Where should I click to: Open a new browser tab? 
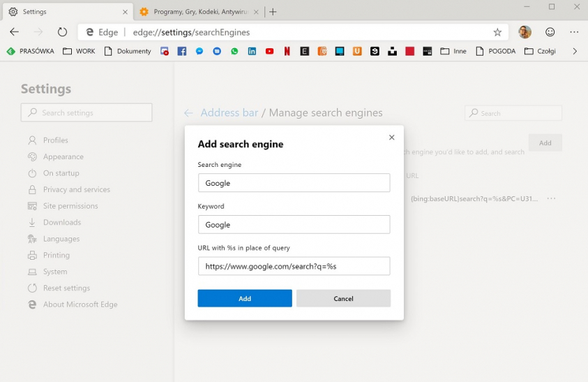coord(273,12)
